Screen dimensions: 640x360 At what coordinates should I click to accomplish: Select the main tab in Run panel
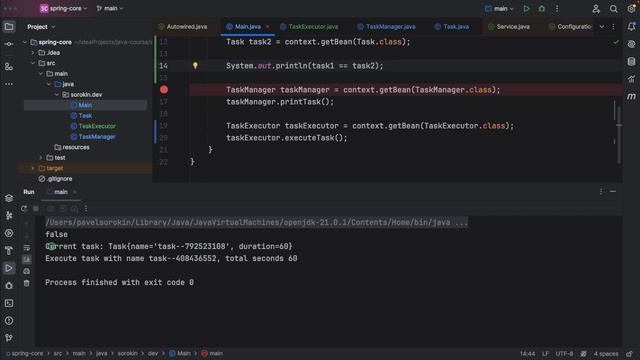61,192
